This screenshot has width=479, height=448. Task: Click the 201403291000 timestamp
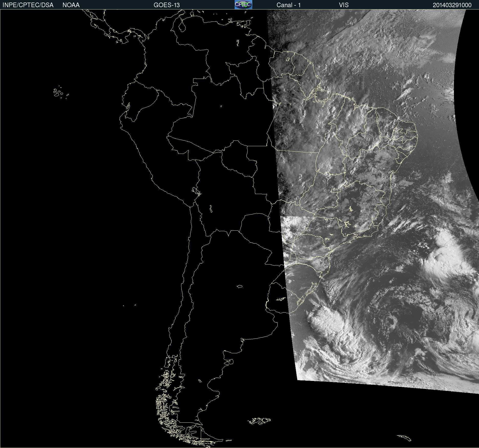tap(452, 5)
